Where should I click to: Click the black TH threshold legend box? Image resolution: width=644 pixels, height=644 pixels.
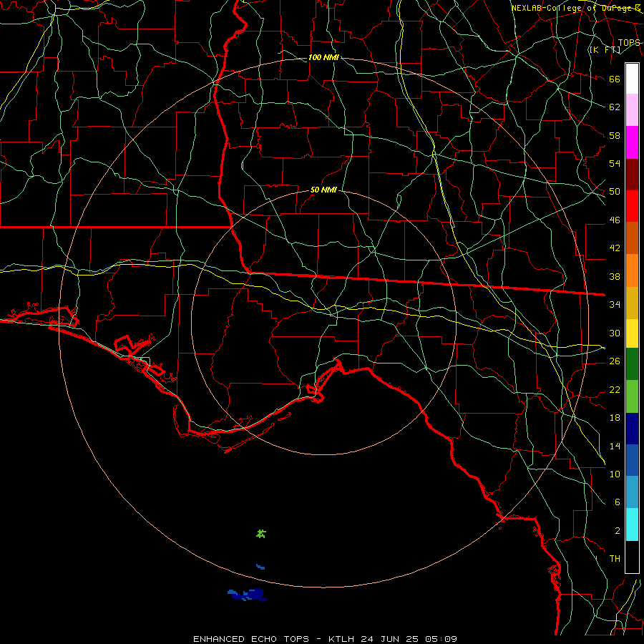coord(632,557)
